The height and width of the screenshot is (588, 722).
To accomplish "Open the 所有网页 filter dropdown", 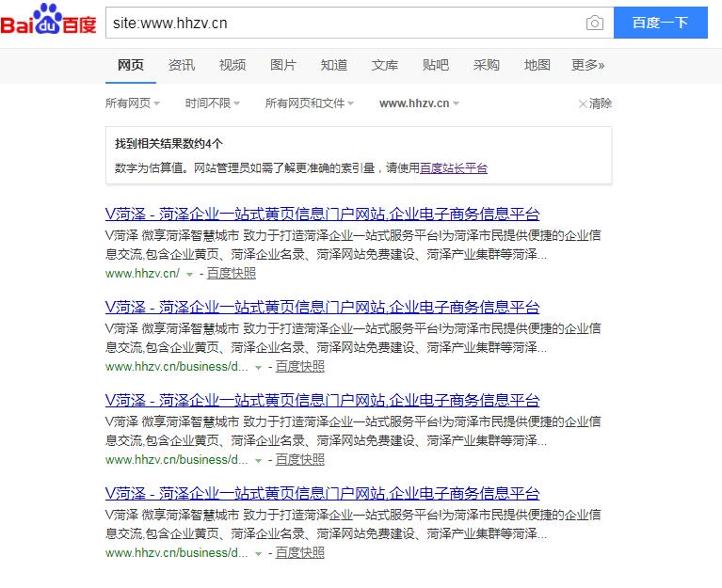I will (133, 103).
